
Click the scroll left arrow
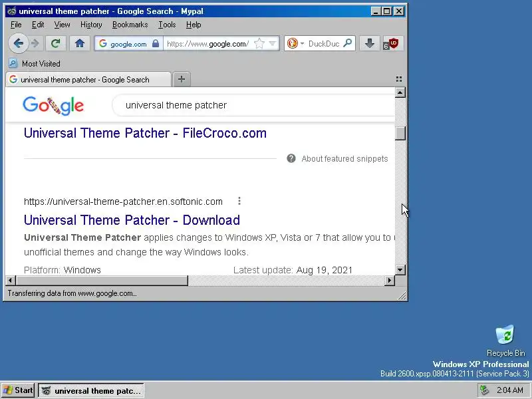coord(11,281)
